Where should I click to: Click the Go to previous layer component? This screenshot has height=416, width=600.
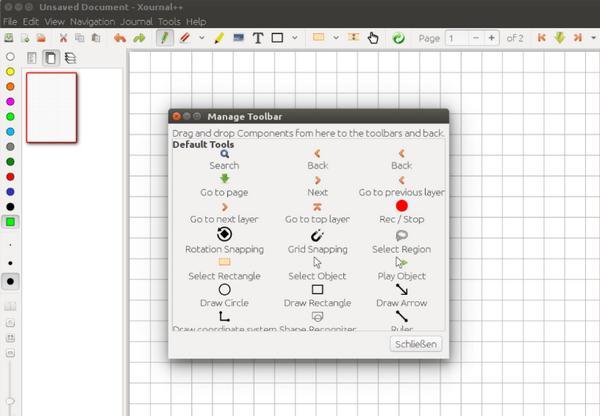[x=401, y=186]
